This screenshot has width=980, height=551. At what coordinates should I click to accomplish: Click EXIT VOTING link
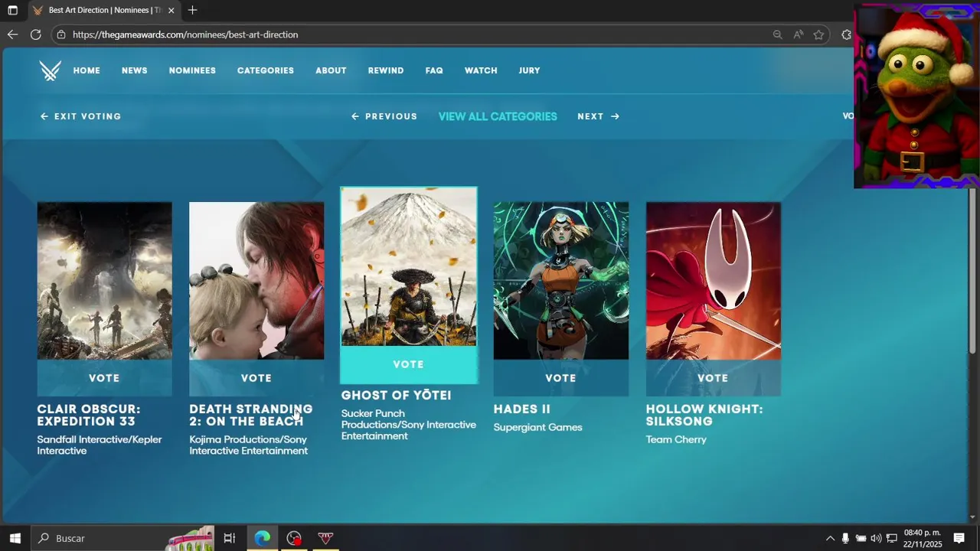coord(80,116)
